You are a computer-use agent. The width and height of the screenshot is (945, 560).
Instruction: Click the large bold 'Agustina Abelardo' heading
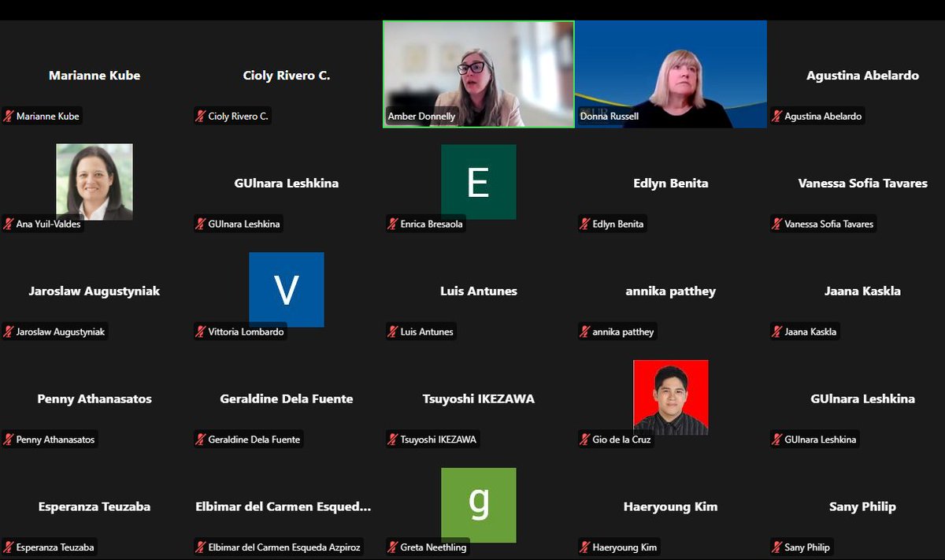pos(863,76)
